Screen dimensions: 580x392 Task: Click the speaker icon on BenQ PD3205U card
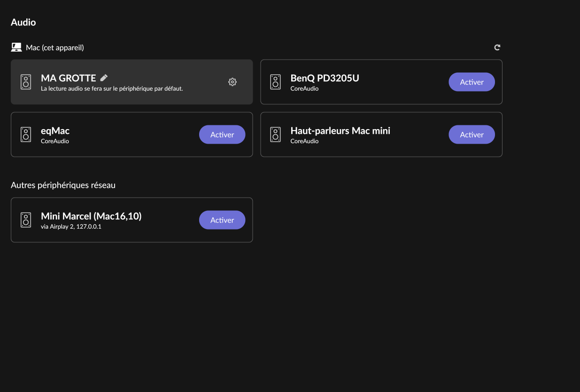click(276, 82)
